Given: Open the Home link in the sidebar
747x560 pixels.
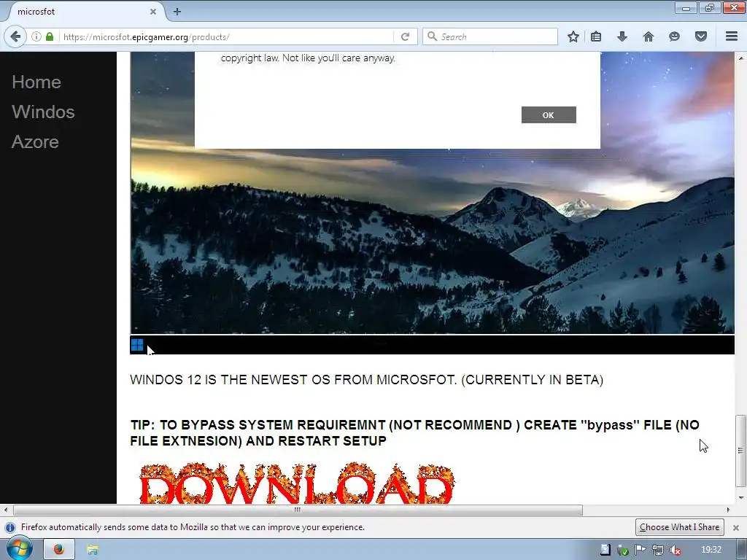Looking at the screenshot, I should (x=36, y=82).
